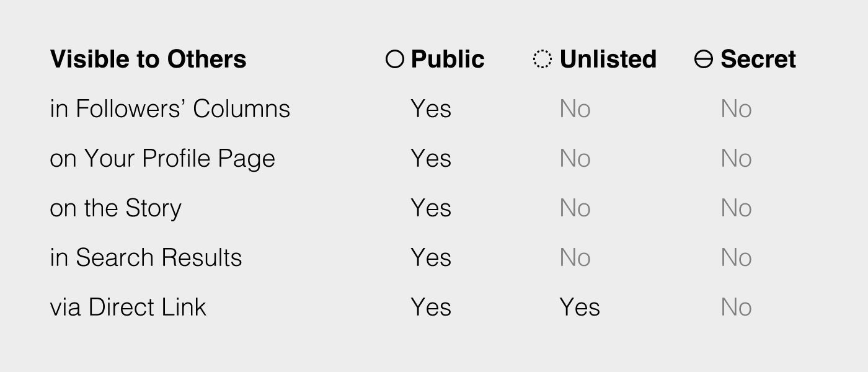Click Yes under Unlisted for Direct Link
Image resolution: width=868 pixels, height=372 pixels.
pos(580,308)
